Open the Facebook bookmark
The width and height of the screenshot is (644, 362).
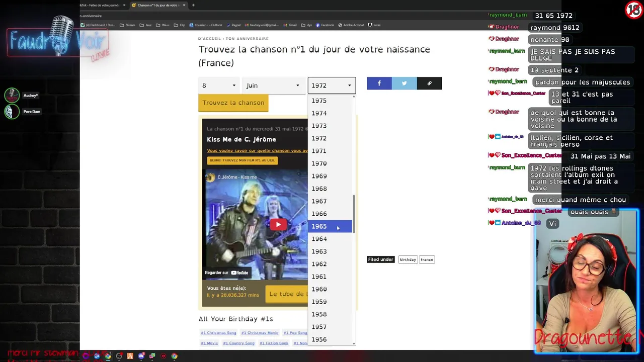pos(325,25)
